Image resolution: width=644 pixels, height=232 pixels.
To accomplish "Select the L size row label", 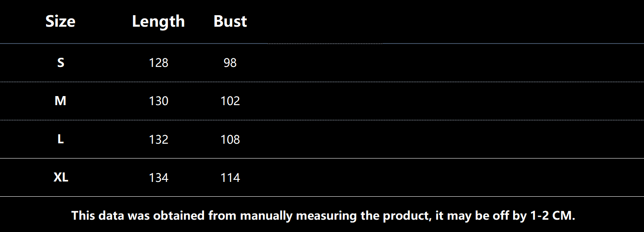I will pos(60,140).
